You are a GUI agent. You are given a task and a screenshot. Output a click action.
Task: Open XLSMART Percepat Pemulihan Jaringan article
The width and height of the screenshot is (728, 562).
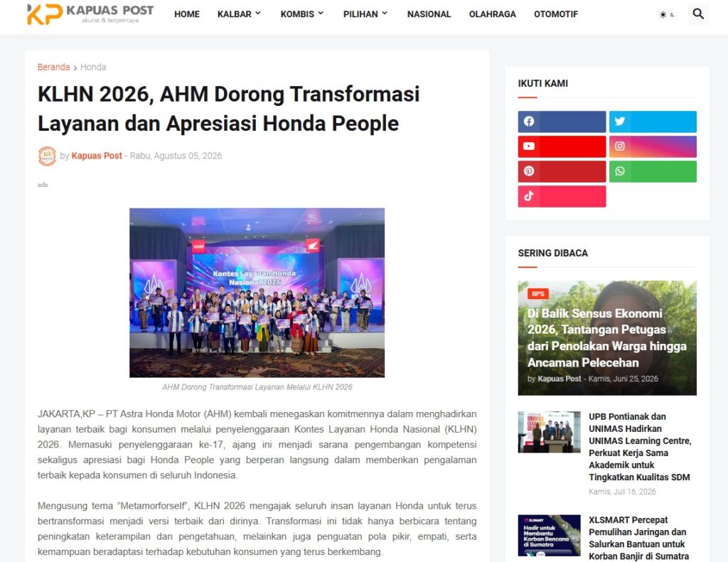point(639,538)
